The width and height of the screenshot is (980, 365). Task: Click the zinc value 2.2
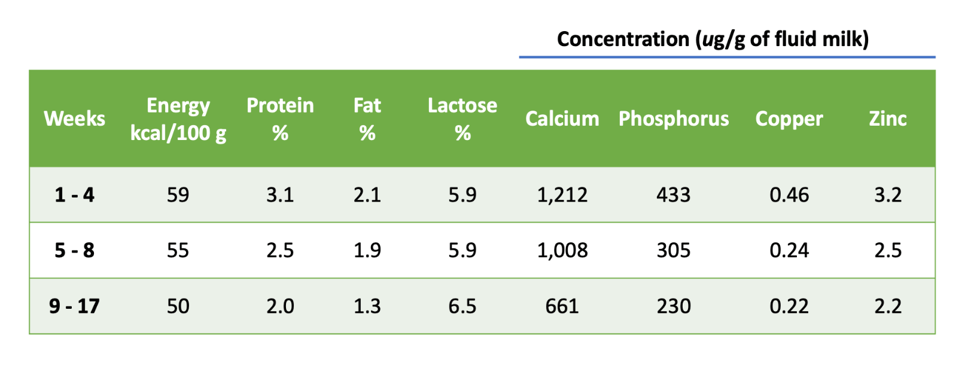click(888, 306)
